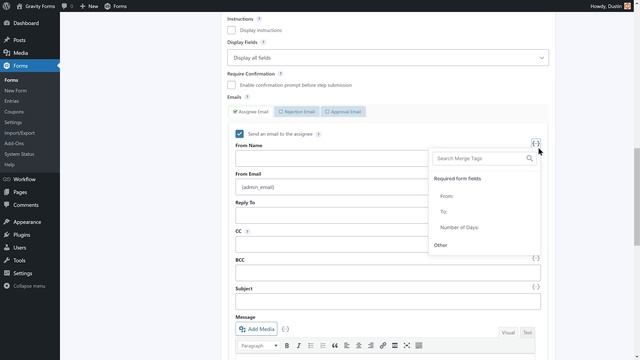Viewport: 640px width, 360px height.
Task: Open Help submenu link under Forms
Action: pyautogui.click(x=9, y=165)
